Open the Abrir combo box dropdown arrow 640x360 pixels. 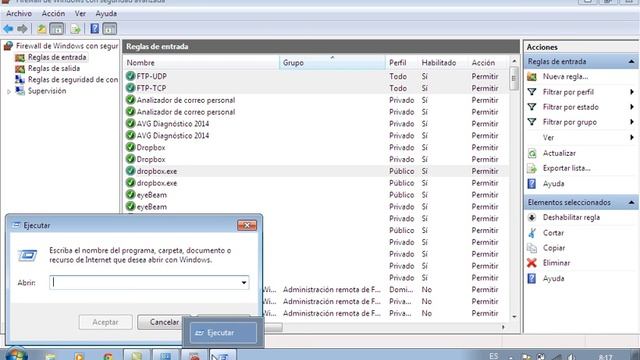click(244, 282)
